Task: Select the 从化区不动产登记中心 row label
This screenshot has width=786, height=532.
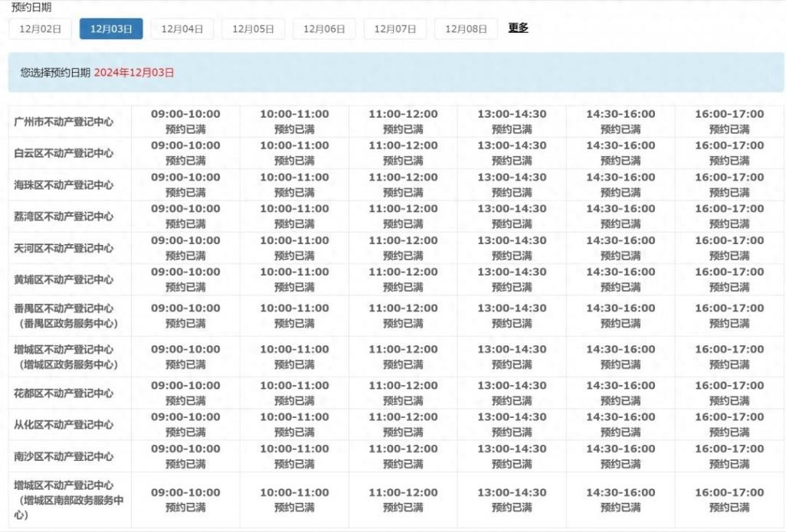Action: (x=64, y=424)
